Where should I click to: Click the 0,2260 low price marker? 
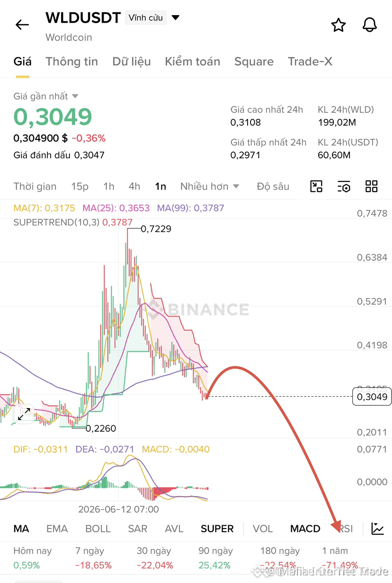(x=101, y=428)
